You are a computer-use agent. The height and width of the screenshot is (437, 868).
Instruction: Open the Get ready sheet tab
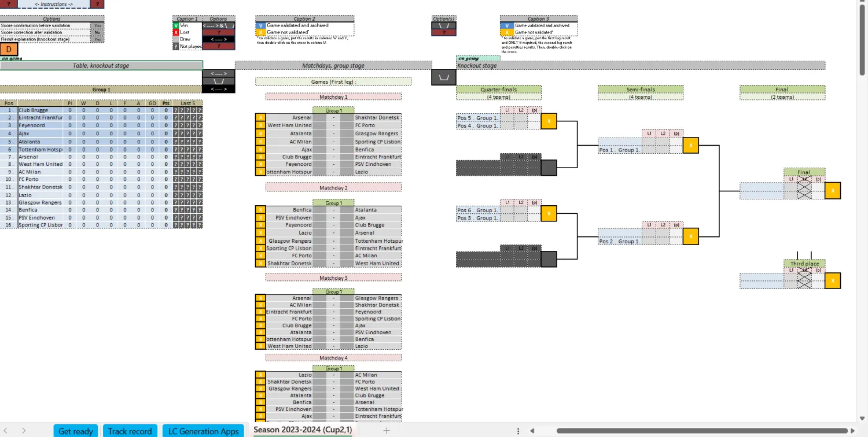pyautogui.click(x=76, y=431)
